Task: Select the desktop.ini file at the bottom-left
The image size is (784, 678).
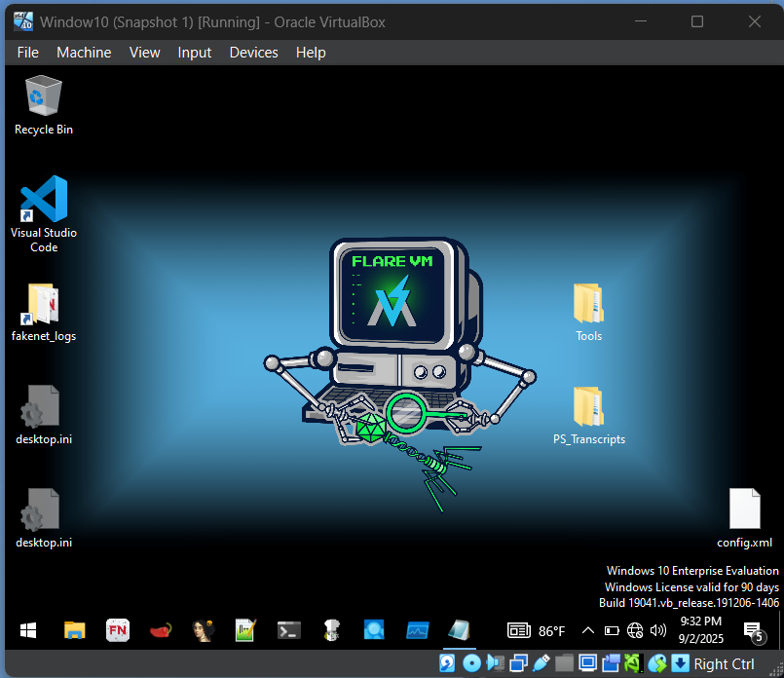Action: pyautogui.click(x=44, y=518)
